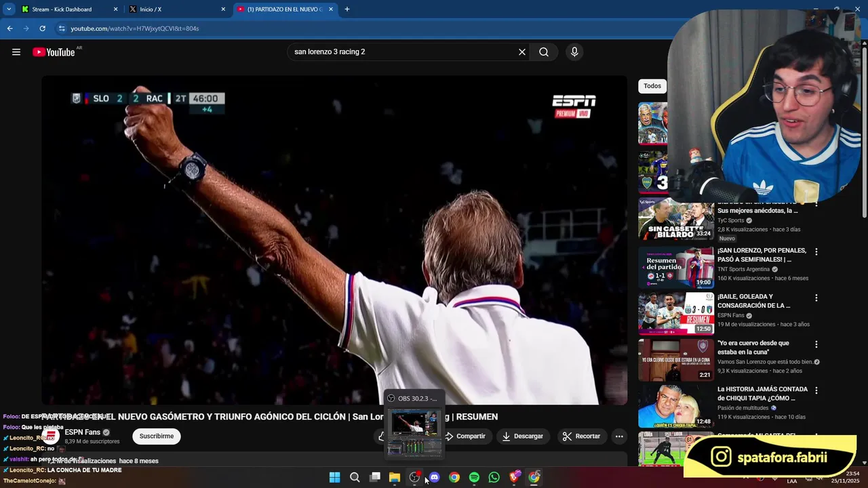Viewport: 868px width, 488px height.
Task: Open SIN CASSETTE BILARDO video thumbnail
Action: click(676, 220)
